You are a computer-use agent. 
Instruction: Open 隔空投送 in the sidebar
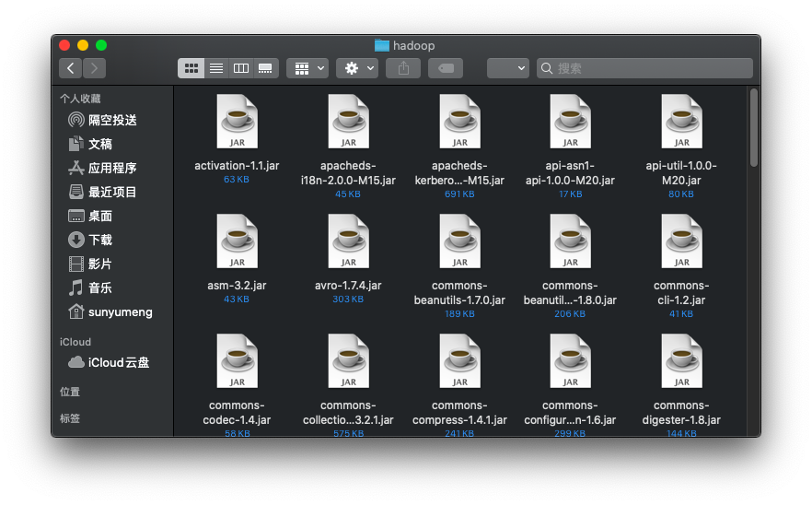click(x=102, y=121)
